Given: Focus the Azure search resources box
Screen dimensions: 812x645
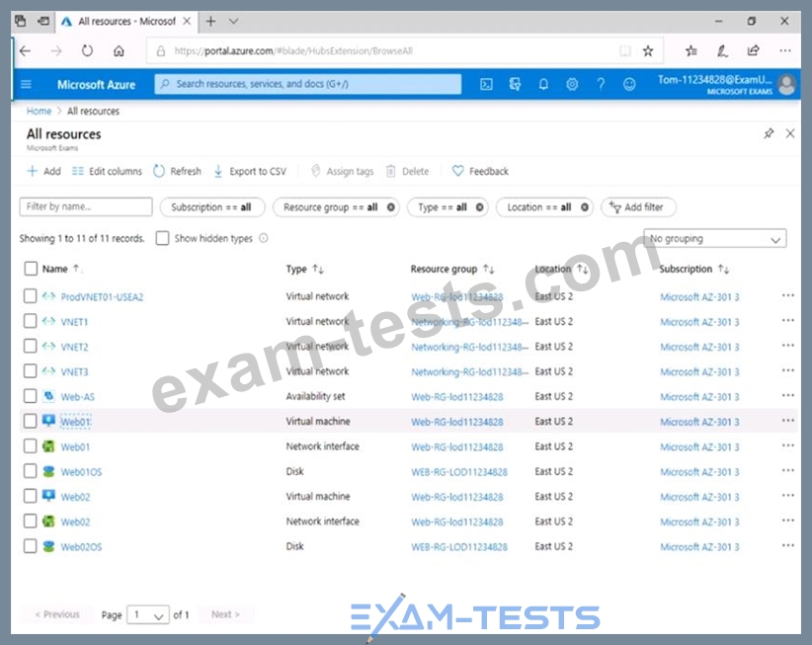Looking at the screenshot, I should coord(307,84).
